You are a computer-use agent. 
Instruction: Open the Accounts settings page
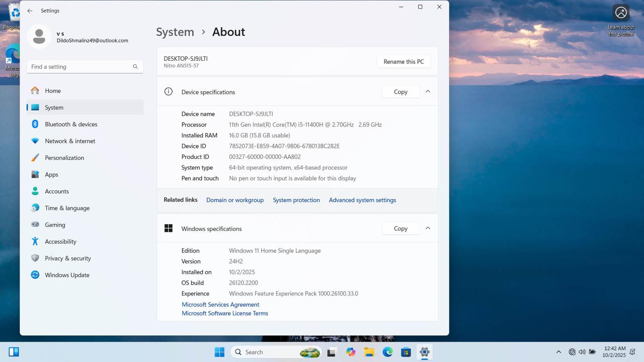56,192
